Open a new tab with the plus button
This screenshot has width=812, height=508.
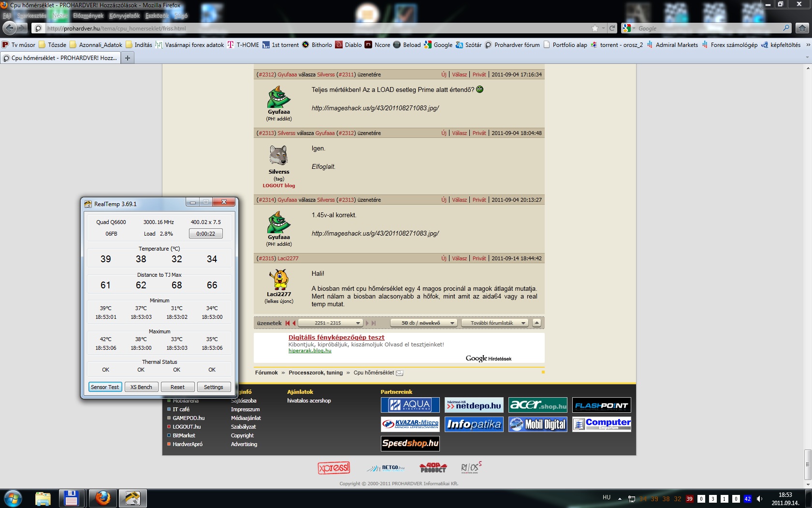[128, 58]
